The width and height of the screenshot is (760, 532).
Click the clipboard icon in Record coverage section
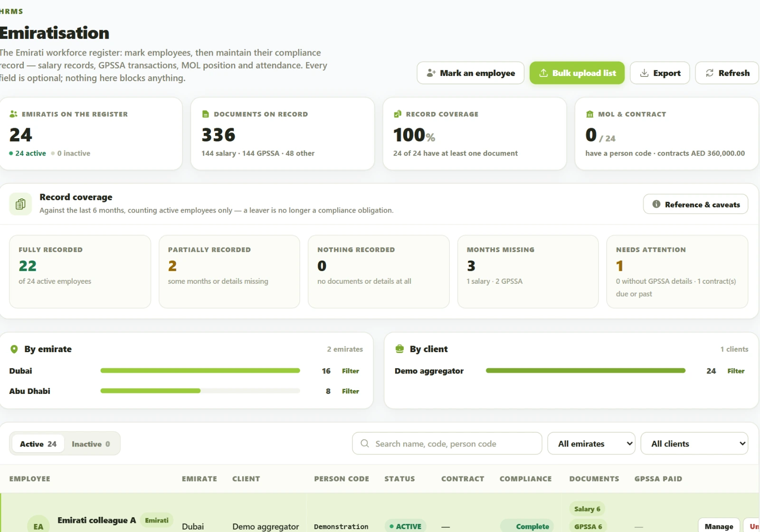click(20, 204)
